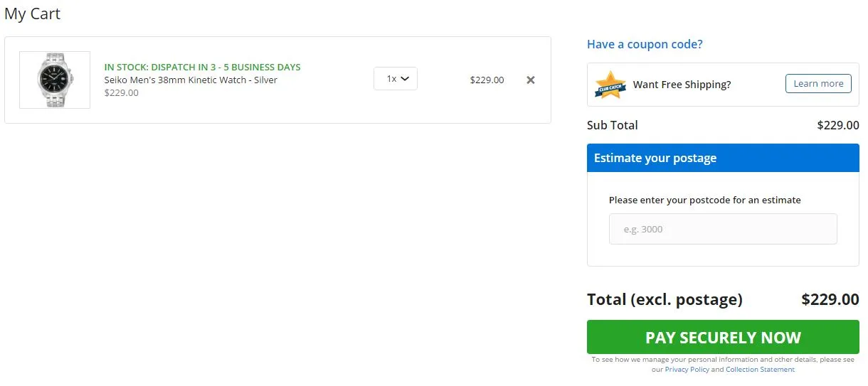Click the unit price beneath the product name

[122, 92]
